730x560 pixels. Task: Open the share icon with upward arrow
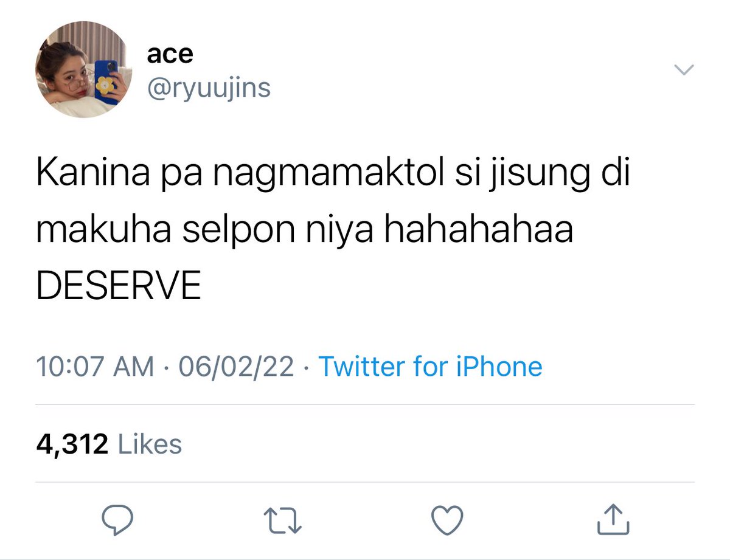[x=612, y=519]
